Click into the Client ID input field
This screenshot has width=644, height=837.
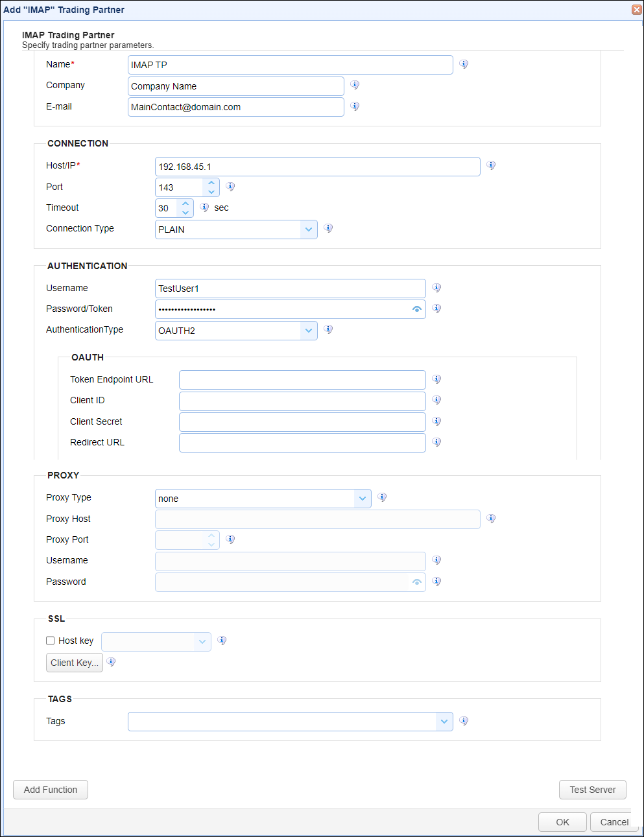302,401
